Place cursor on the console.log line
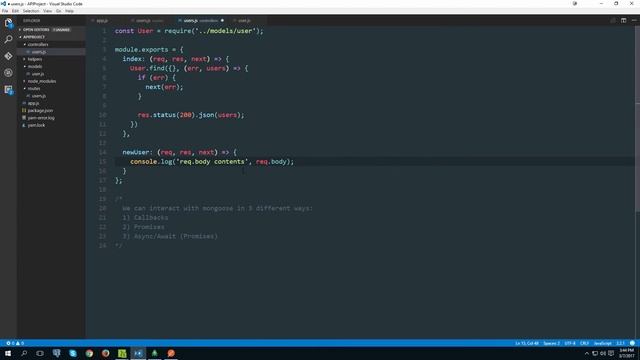This screenshot has height=360, width=640. pos(212,162)
